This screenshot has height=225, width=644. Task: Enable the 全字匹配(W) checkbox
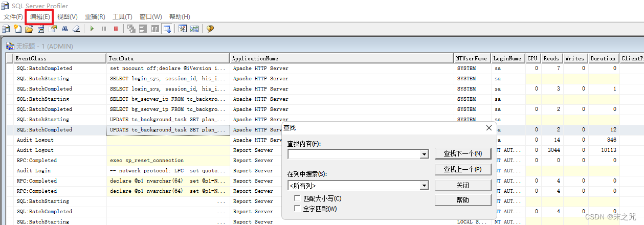pos(298,209)
